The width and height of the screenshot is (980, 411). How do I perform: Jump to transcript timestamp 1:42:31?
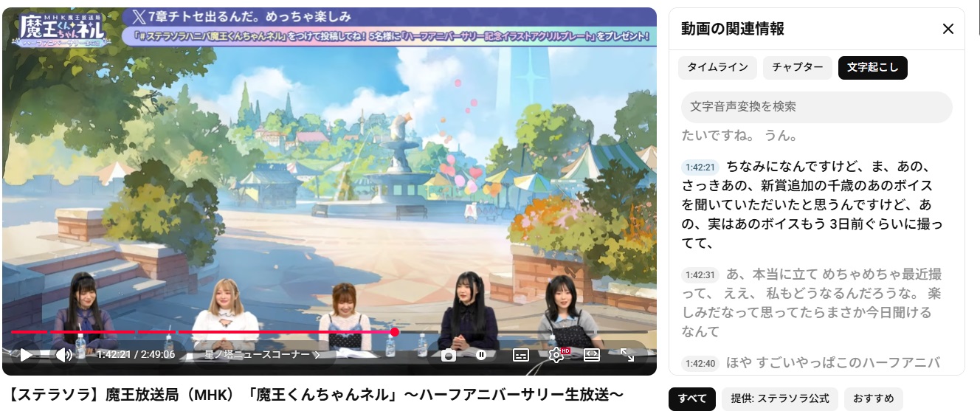pyautogui.click(x=700, y=275)
